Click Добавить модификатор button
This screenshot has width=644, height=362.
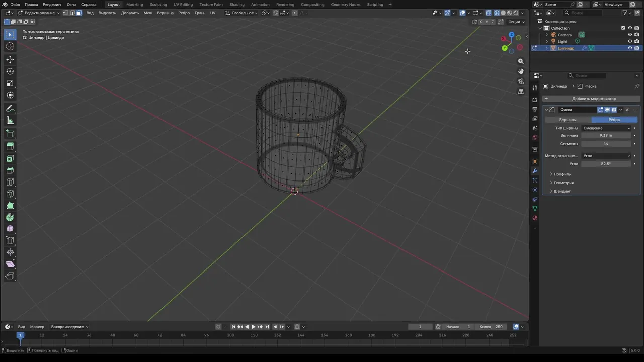590,99
